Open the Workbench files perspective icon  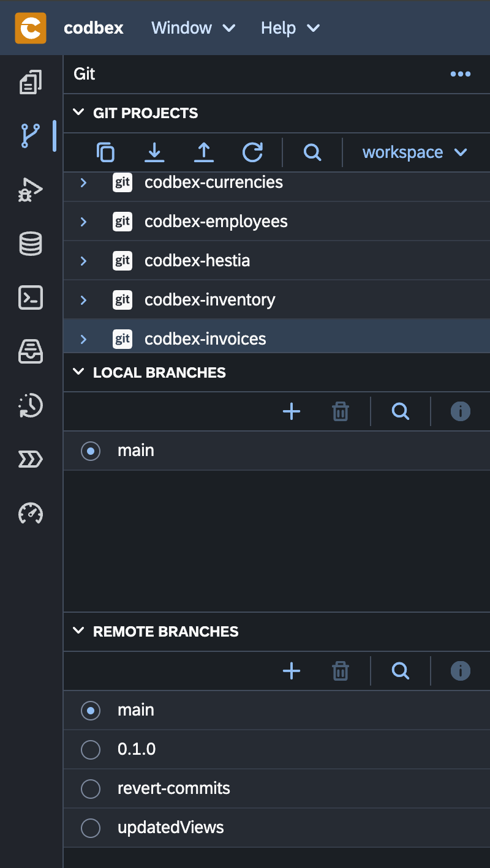point(31,83)
